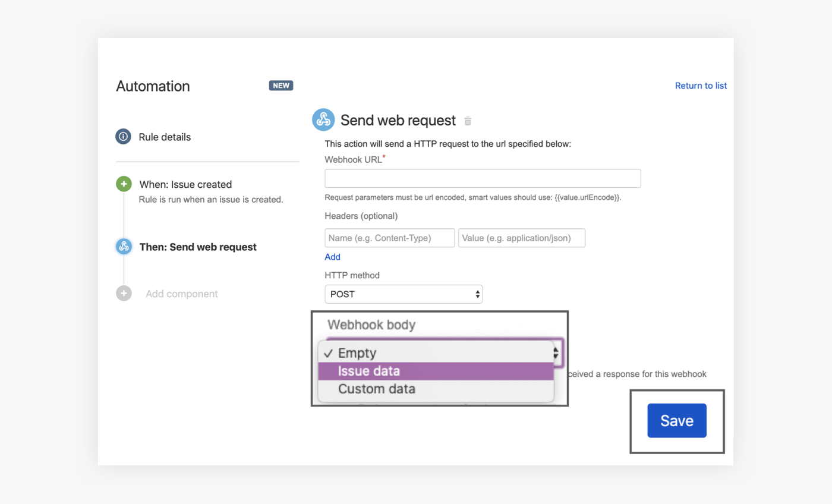This screenshot has width=832, height=504.
Task: Click the Add link under Headers
Action: pos(332,257)
